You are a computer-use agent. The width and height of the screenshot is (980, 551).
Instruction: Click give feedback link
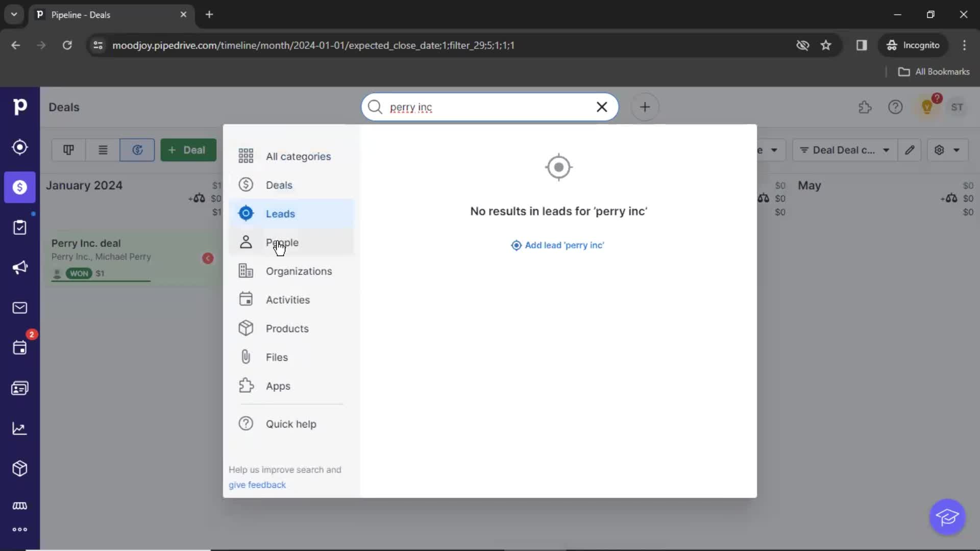[x=257, y=485]
